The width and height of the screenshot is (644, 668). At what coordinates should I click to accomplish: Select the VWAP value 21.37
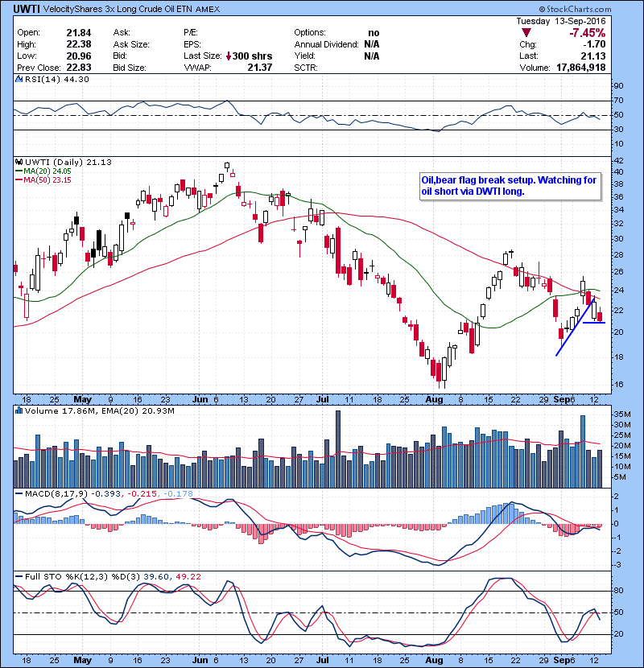(259, 68)
